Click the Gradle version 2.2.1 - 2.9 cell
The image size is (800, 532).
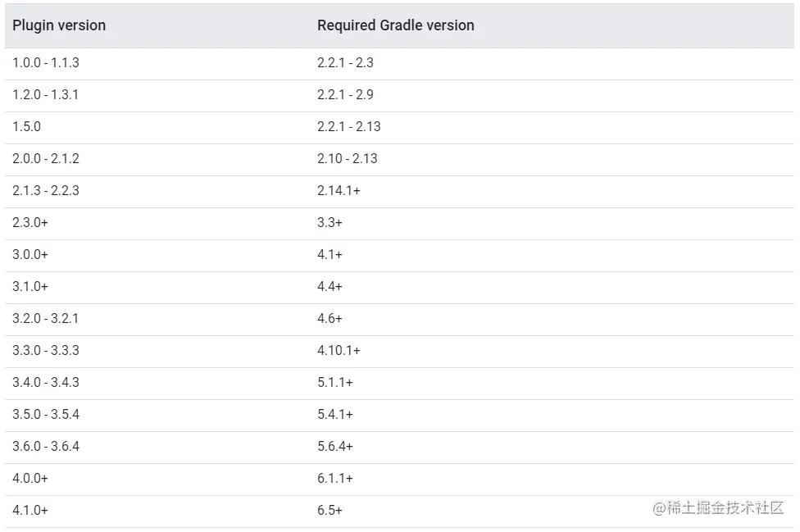click(345, 95)
